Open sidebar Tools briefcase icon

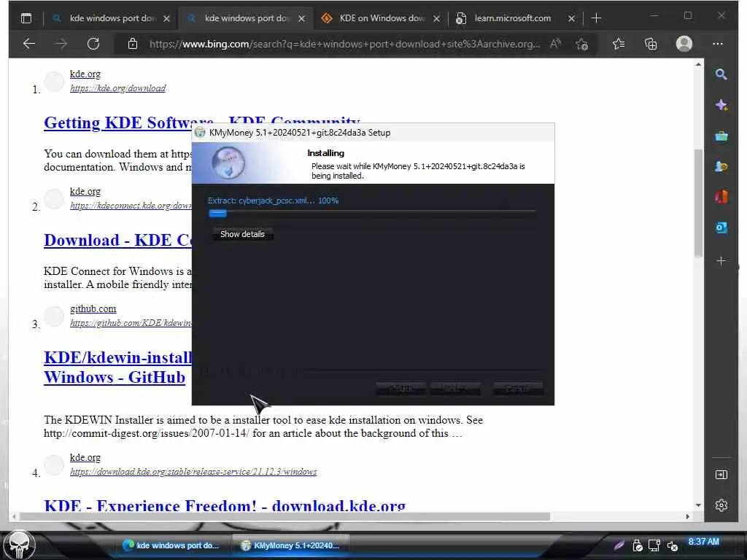coord(721,136)
